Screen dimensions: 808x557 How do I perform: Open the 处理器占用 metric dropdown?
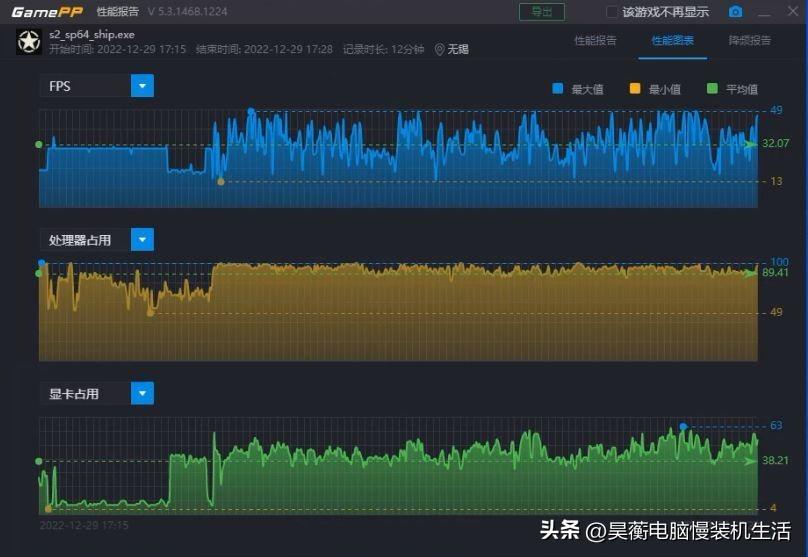(x=142, y=240)
